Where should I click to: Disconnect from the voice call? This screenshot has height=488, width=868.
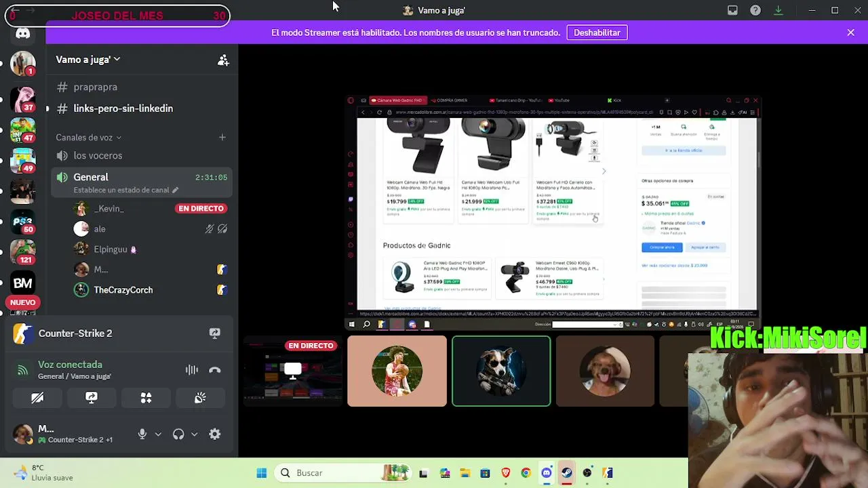click(x=215, y=370)
